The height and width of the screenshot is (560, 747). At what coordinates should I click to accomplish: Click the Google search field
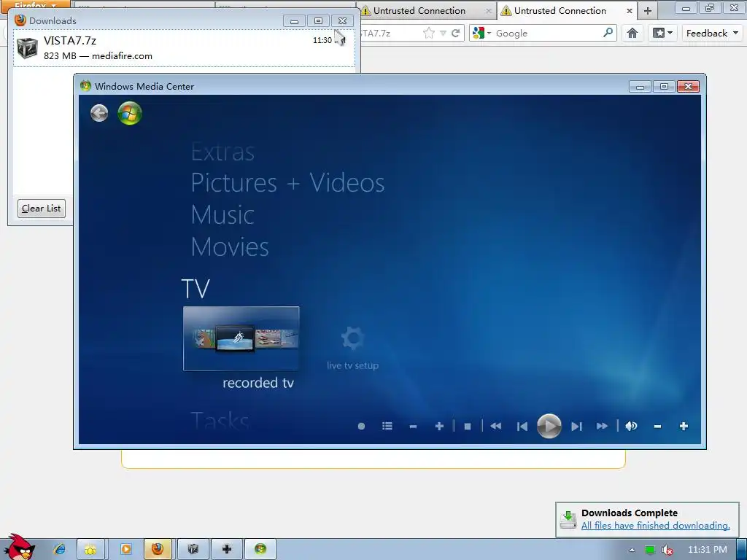547,34
